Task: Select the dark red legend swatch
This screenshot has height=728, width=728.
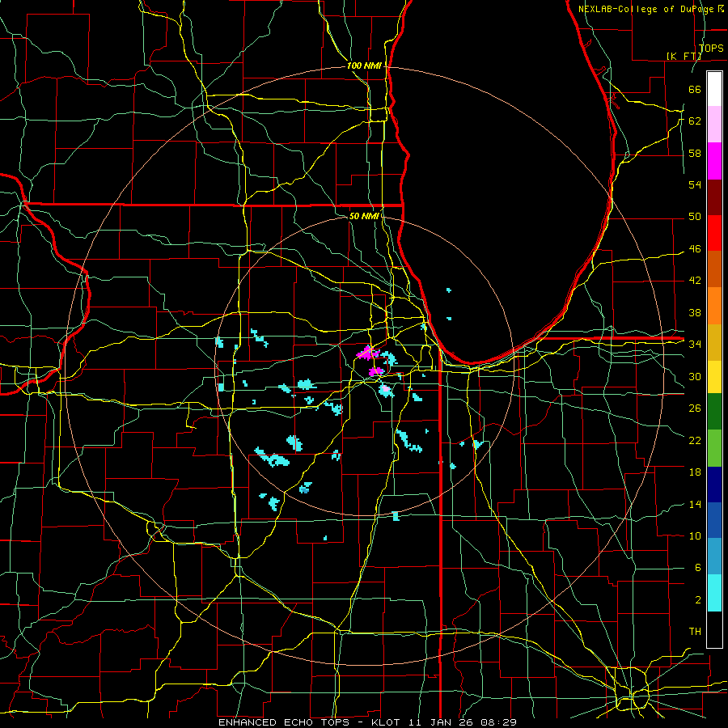Action: coord(714,197)
